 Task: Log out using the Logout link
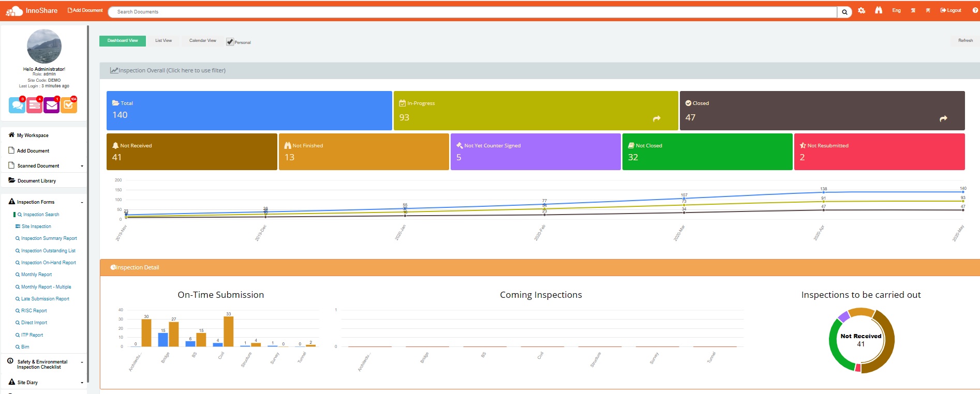(951, 10)
